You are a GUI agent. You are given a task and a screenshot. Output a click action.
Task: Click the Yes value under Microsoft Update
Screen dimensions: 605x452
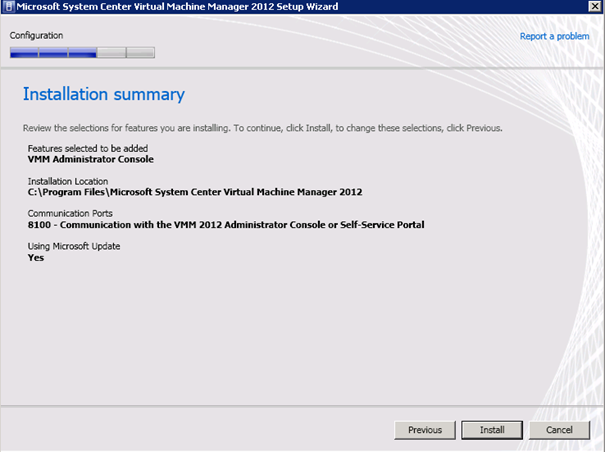click(x=36, y=258)
